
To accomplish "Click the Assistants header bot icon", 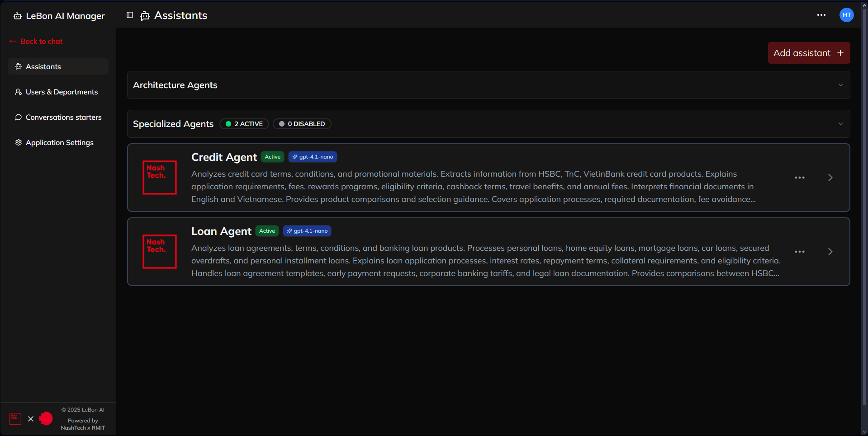I will 145,16.
